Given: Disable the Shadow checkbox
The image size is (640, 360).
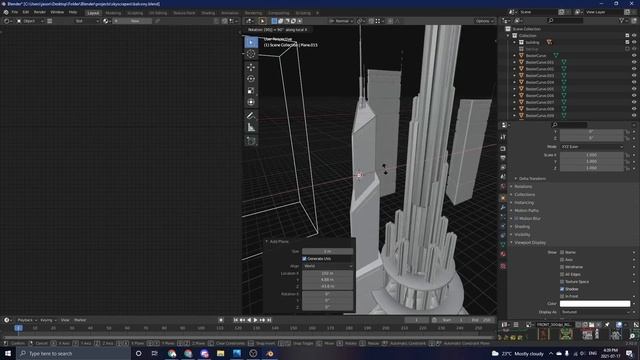Looking at the screenshot, I should 562,289.
